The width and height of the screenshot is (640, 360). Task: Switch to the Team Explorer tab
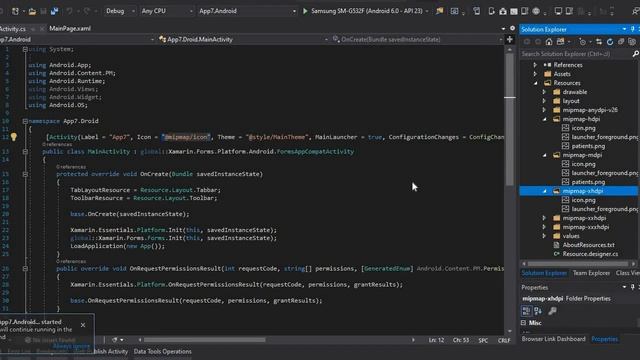(591, 273)
